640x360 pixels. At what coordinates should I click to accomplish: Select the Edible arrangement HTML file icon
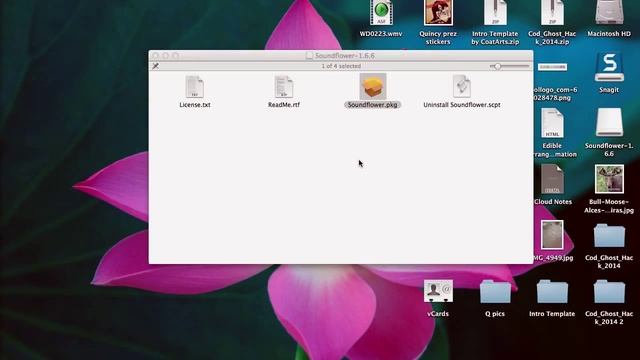coord(552,123)
